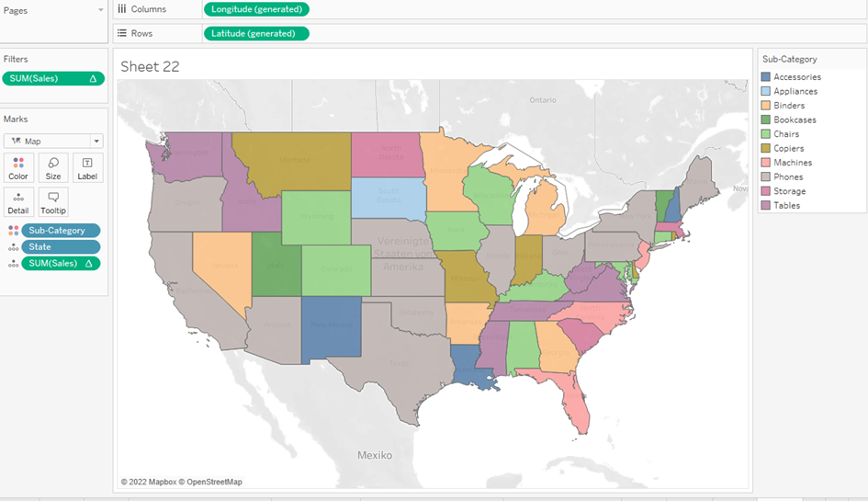Select the Montana state on the map
Viewport: 868px width, 501px height.
tap(295, 160)
